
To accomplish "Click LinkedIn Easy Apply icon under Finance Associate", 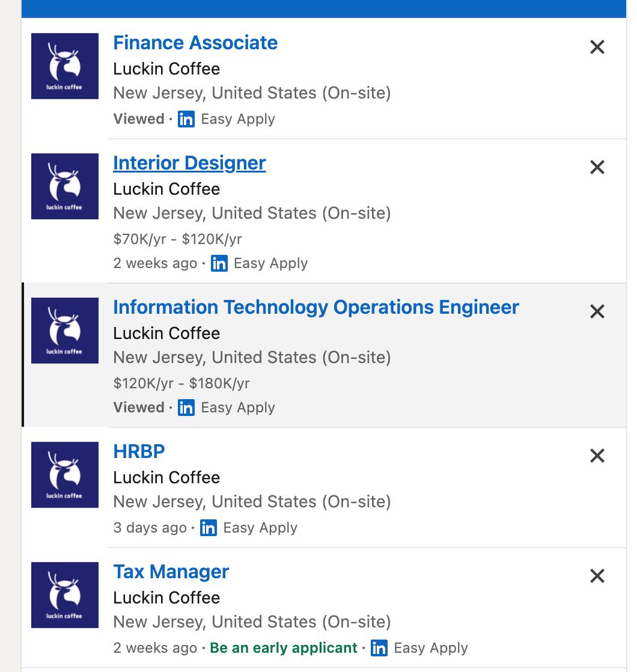I will tap(186, 119).
